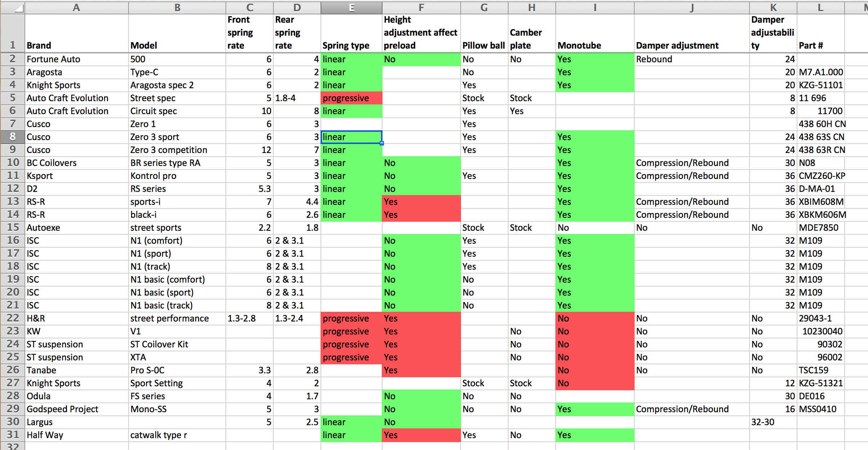Screen dimensions: 868x450
Task: Select the 'H&R' brand cell
Action: 76,318
